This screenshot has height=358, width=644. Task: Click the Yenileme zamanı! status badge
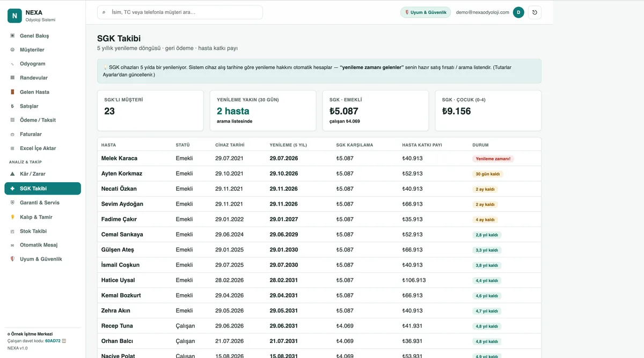coord(493,159)
